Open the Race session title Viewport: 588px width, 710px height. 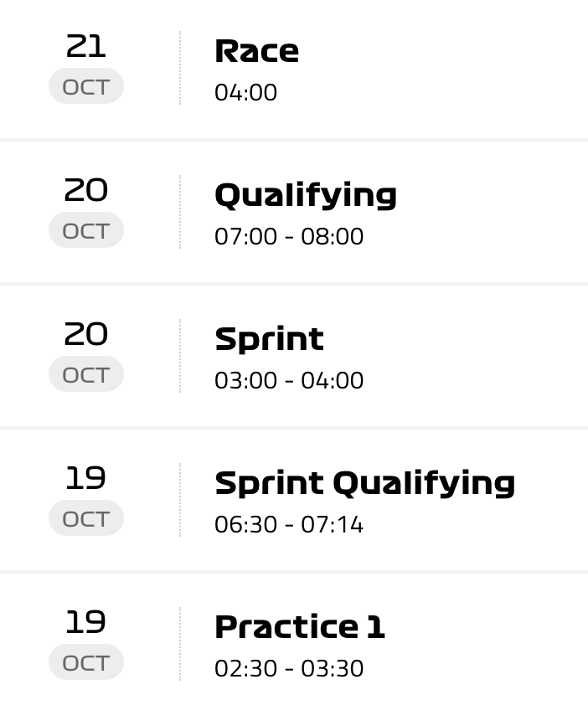[256, 51]
